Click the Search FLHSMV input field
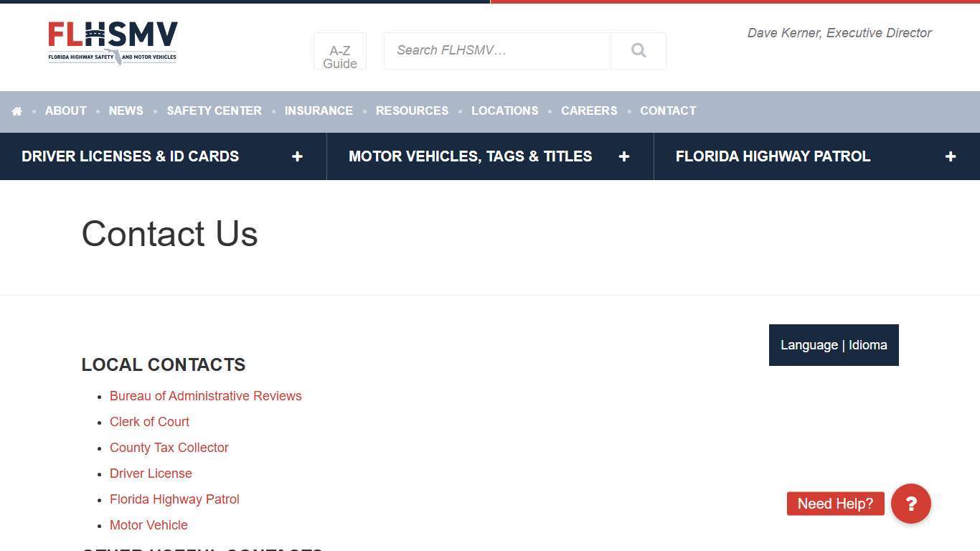The height and width of the screenshot is (551, 980). click(497, 50)
